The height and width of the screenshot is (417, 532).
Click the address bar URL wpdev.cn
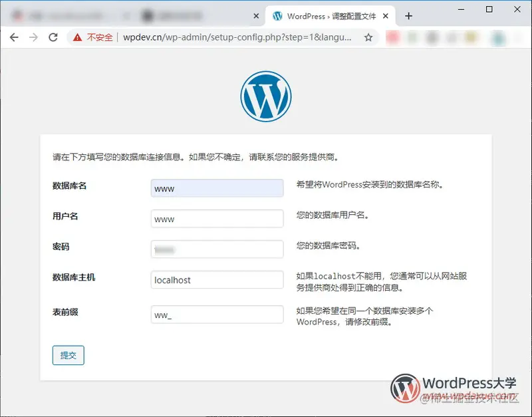pyautogui.click(x=237, y=37)
